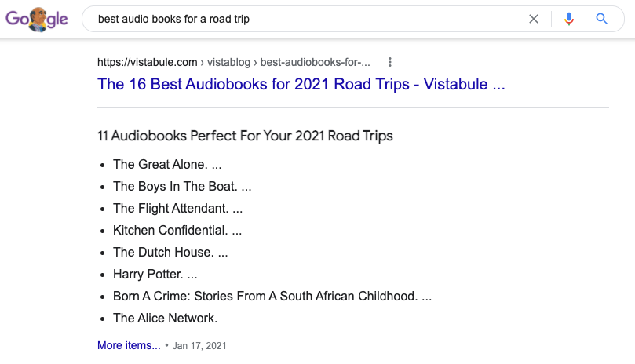
Task: Click the "Jan 17, 2021" date text
Action: tap(199, 345)
